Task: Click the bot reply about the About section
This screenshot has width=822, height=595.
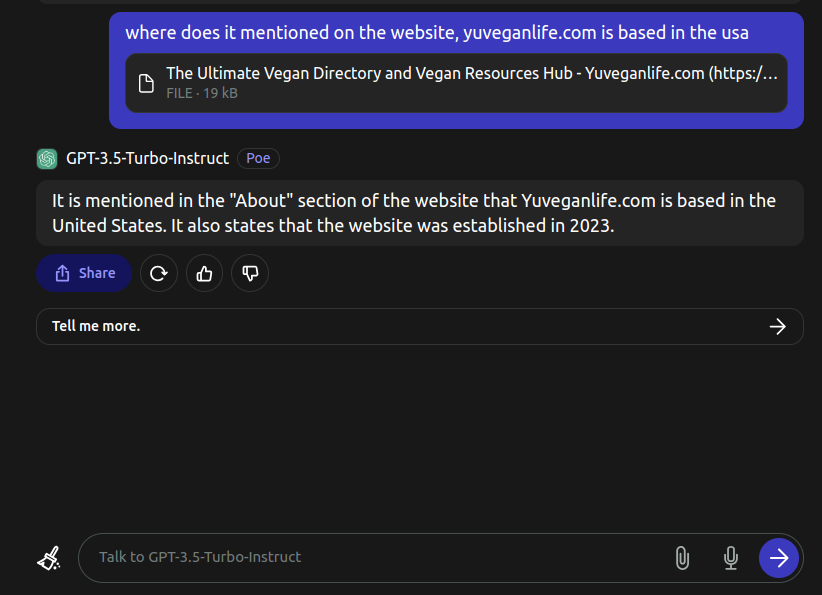Action: 419,213
